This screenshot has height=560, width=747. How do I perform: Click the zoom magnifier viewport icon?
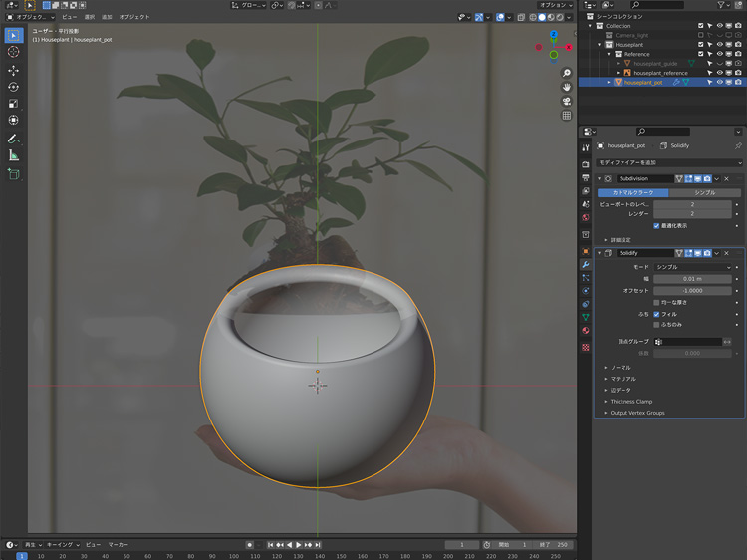tap(567, 74)
